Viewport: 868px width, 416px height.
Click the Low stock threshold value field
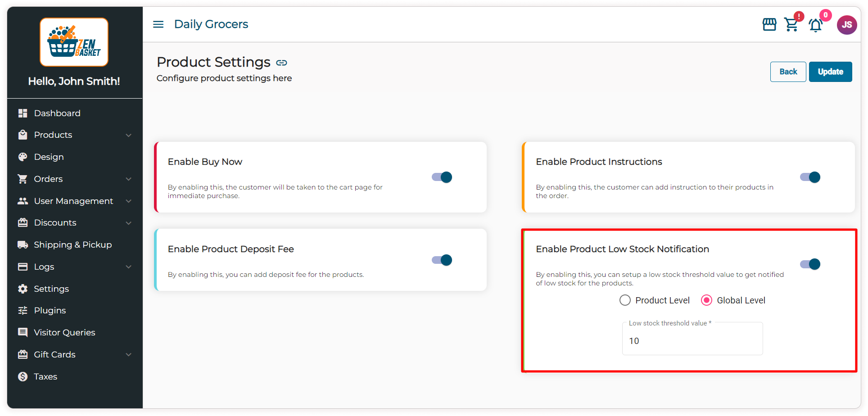tap(692, 341)
